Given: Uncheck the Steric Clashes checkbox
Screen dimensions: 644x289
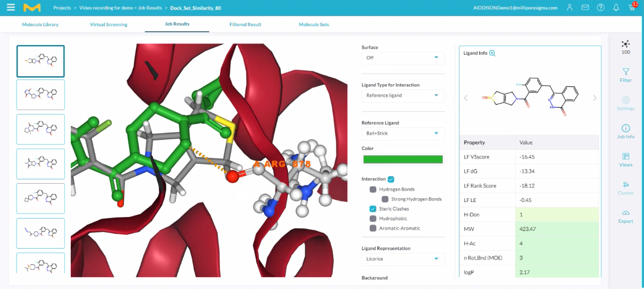Looking at the screenshot, I should 373,209.
